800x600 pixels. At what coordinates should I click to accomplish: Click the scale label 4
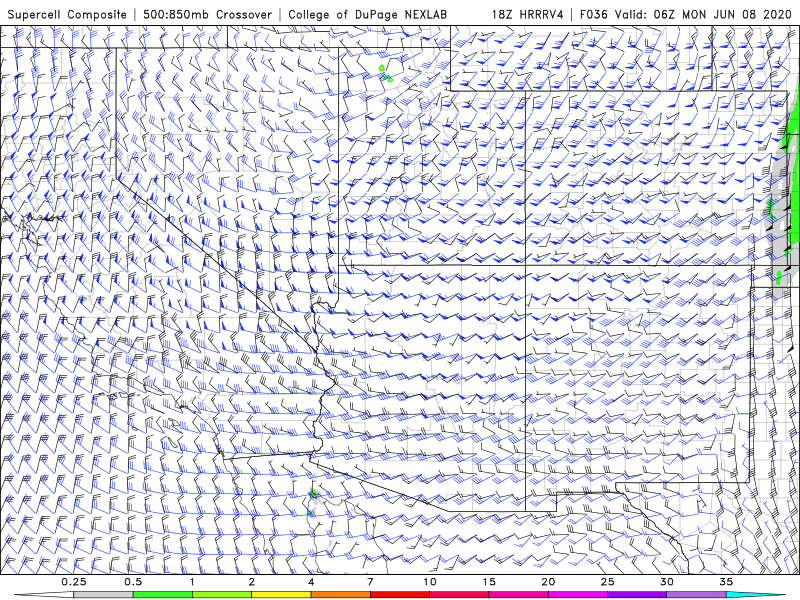311,582
